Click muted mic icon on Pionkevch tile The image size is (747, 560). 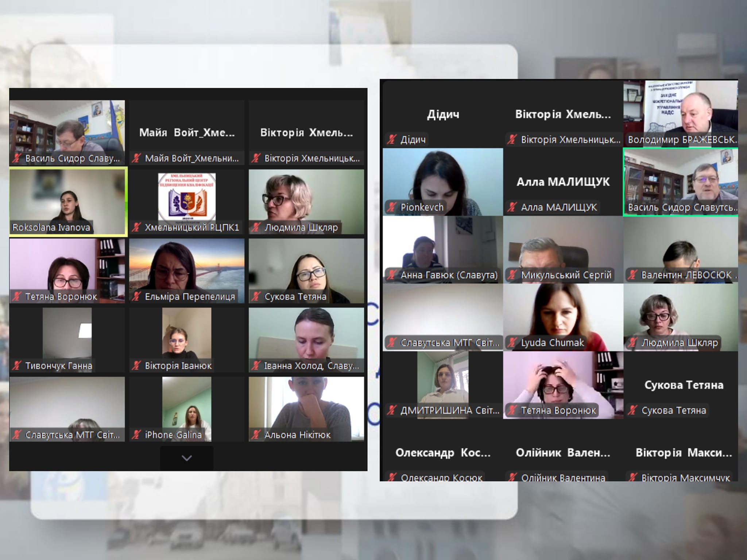(392, 207)
